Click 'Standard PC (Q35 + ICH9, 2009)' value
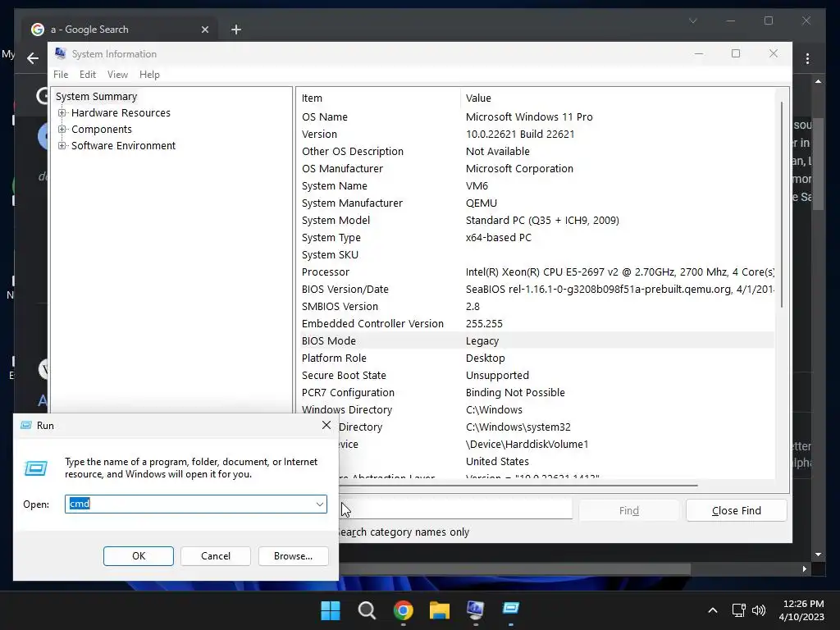The height and width of the screenshot is (630, 840). (542, 220)
